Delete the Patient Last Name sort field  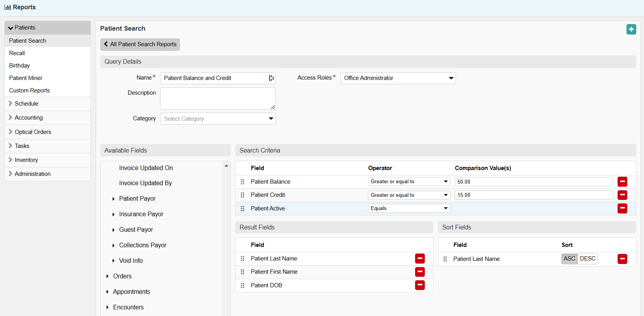622,259
